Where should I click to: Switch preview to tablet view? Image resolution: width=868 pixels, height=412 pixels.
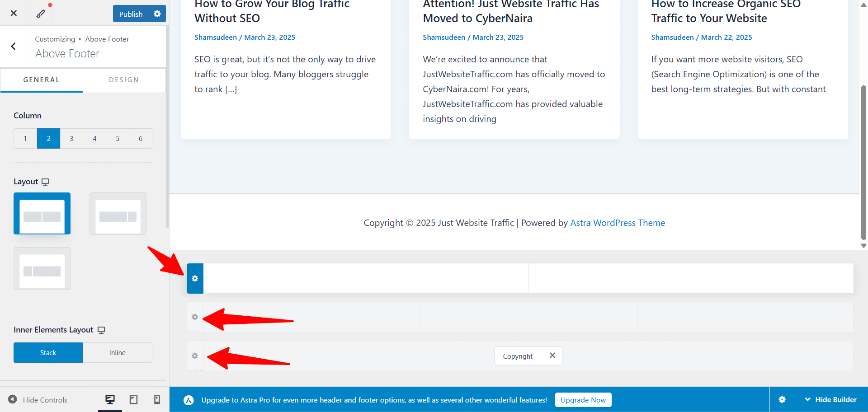[133, 399]
